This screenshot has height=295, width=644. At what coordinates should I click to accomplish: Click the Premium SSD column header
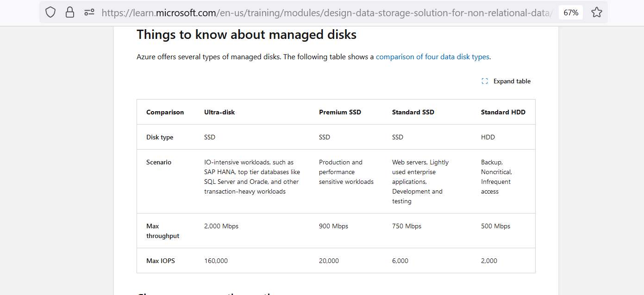(x=340, y=112)
